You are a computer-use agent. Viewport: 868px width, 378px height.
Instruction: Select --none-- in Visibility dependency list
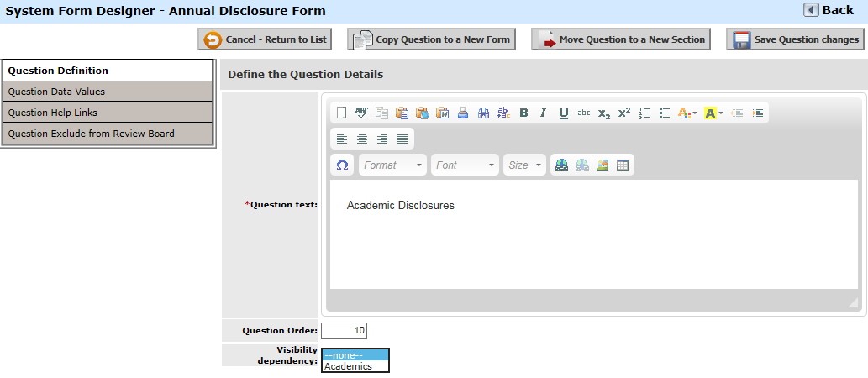[x=355, y=355]
